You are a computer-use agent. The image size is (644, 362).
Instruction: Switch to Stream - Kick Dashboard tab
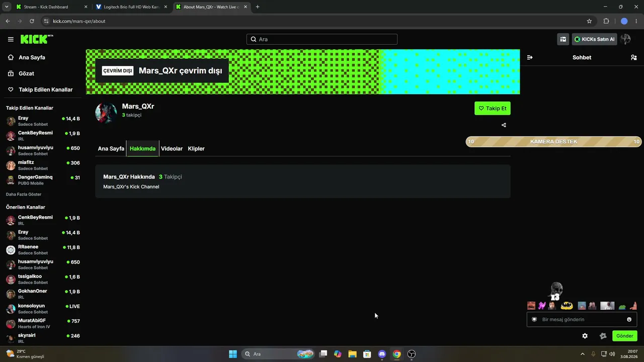51,7
